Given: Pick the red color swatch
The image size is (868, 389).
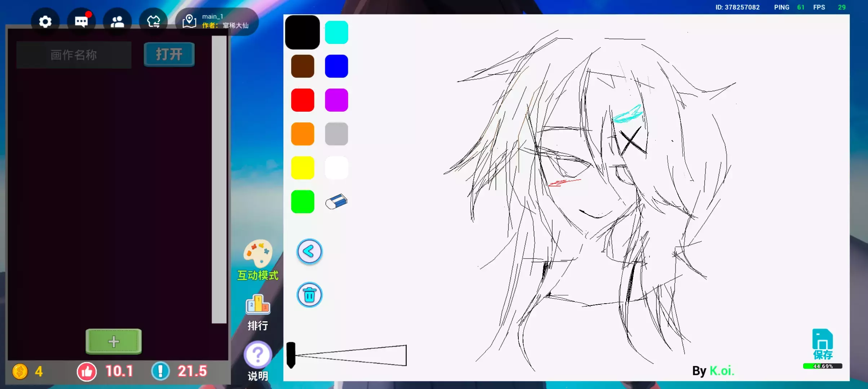Looking at the screenshot, I should pos(302,100).
